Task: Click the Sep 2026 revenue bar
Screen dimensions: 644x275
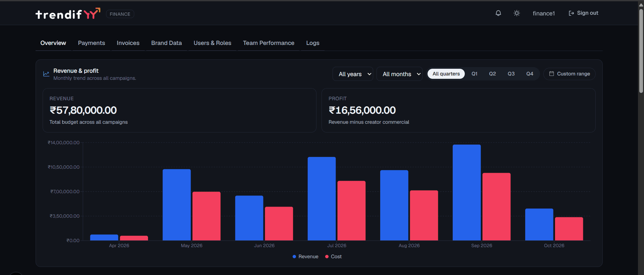Action: (466, 192)
